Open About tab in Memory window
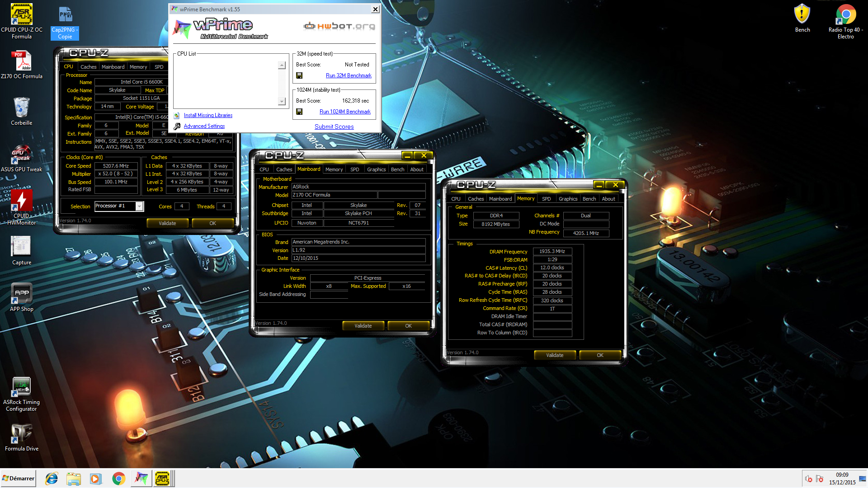Viewport: 868px width, 488px height. [609, 199]
